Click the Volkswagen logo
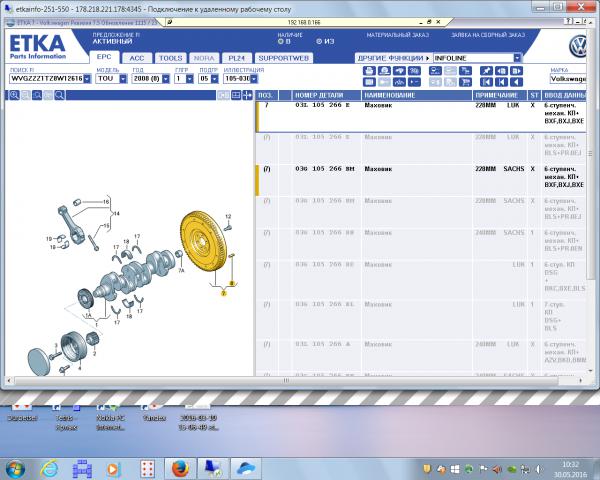The image size is (600, 480). pos(578,47)
